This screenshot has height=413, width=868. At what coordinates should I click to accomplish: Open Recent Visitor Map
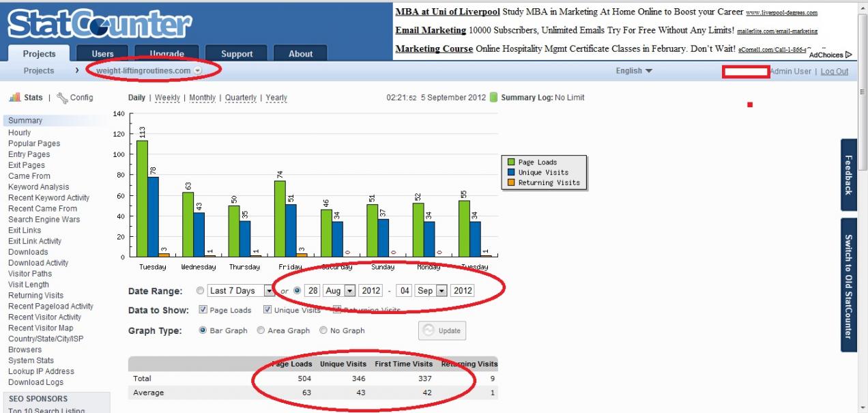(40, 328)
